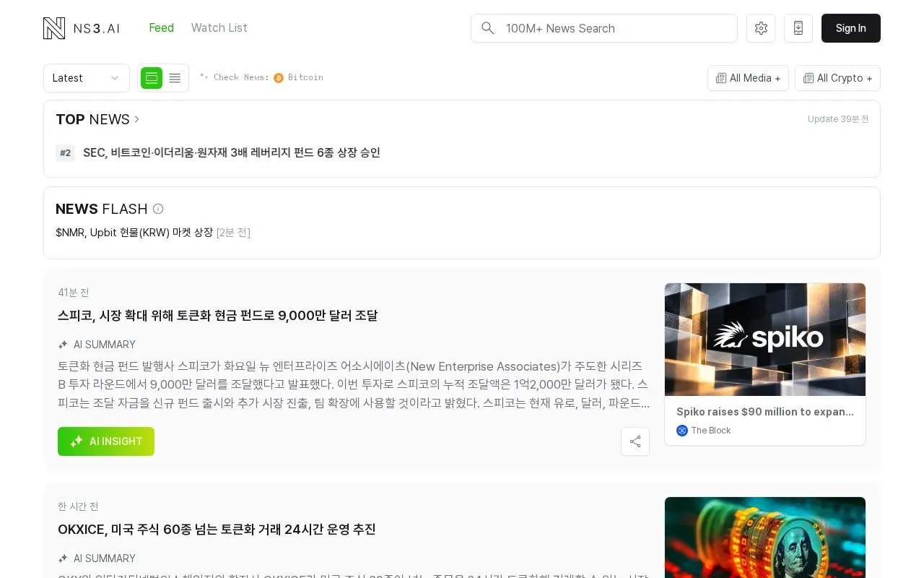Open the Latest sort dropdown
The height and width of the screenshot is (578, 924).
(87, 78)
